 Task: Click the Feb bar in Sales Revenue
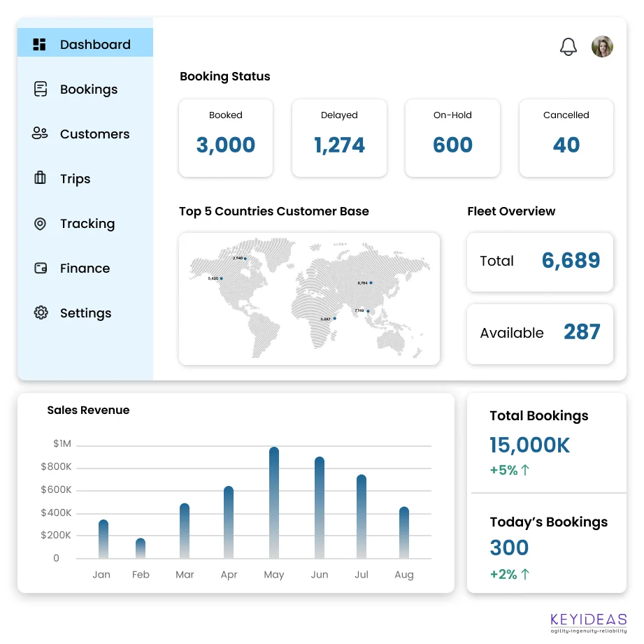point(141,548)
